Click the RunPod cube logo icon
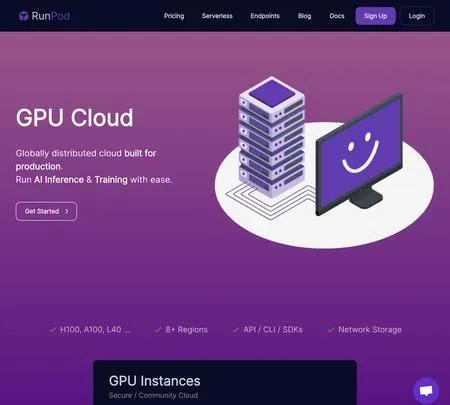This screenshot has height=405, width=450. coord(24,16)
